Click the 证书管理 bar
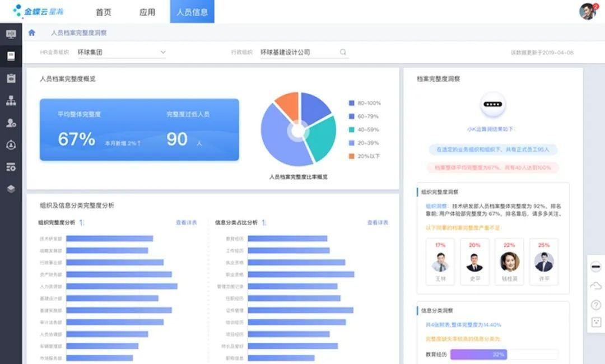 301,310
